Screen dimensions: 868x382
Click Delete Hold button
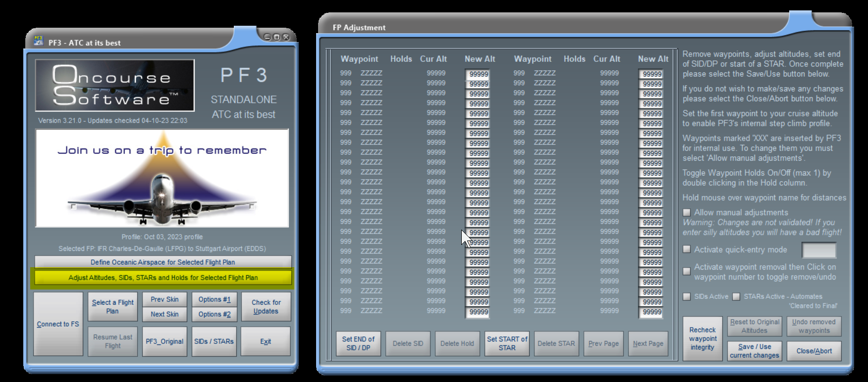[x=457, y=343]
